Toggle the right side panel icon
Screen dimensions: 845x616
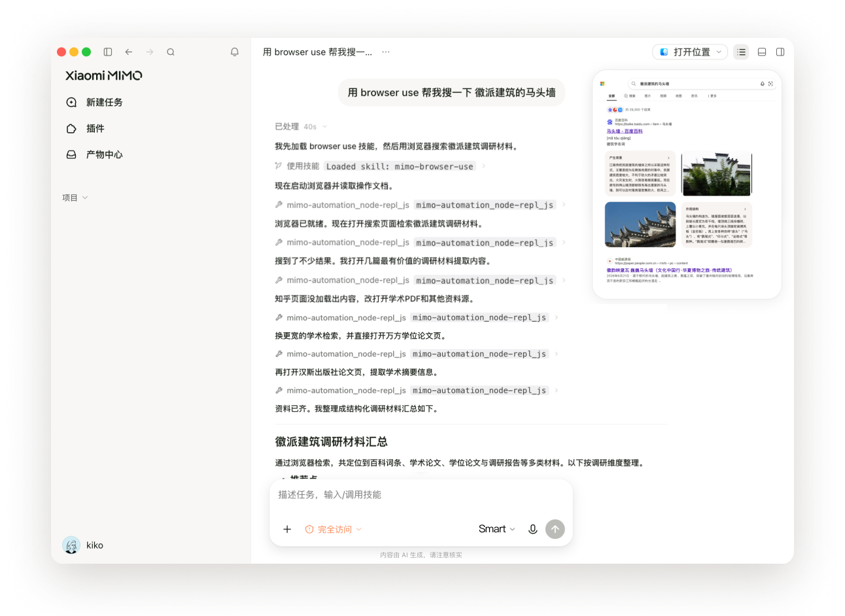(x=780, y=52)
